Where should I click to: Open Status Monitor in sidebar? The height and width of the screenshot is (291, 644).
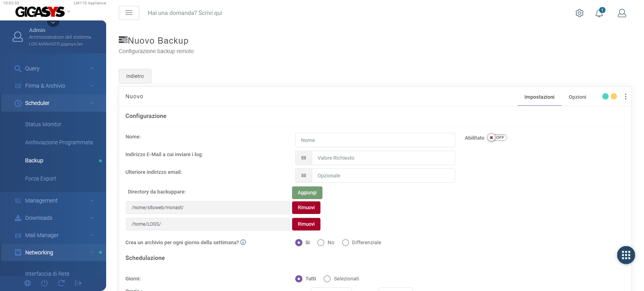pyautogui.click(x=43, y=124)
